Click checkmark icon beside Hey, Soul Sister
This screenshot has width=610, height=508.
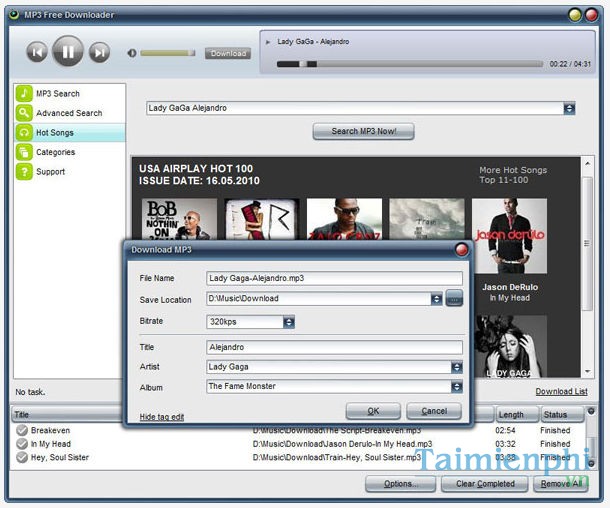click(x=22, y=457)
